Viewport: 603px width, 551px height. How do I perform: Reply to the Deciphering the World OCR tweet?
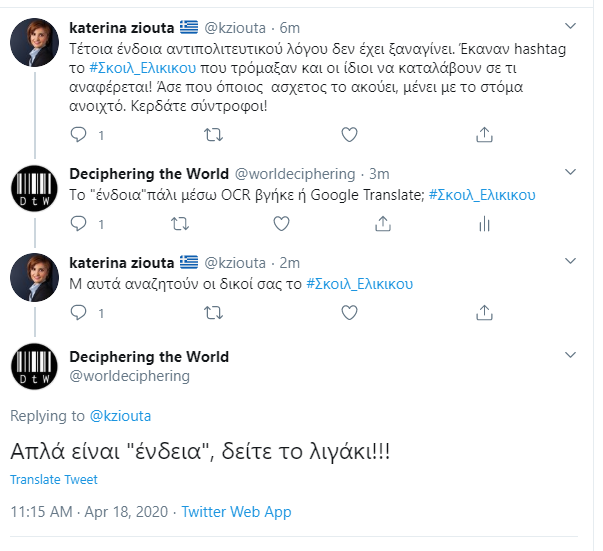81,224
